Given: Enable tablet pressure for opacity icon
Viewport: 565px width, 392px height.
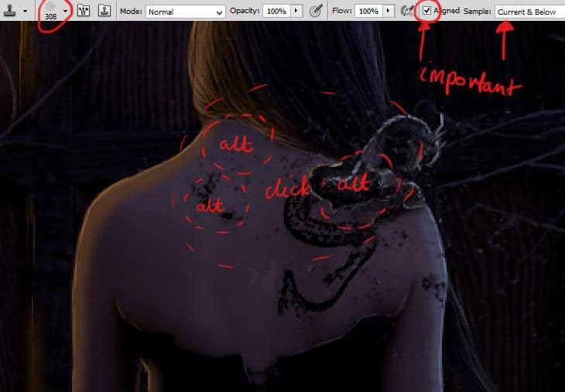Looking at the screenshot, I should pos(316,12).
